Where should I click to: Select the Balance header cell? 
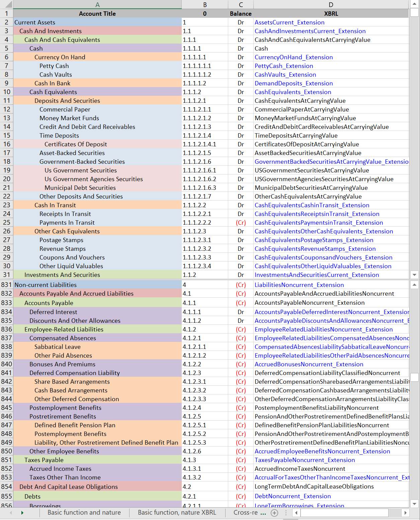tap(241, 13)
